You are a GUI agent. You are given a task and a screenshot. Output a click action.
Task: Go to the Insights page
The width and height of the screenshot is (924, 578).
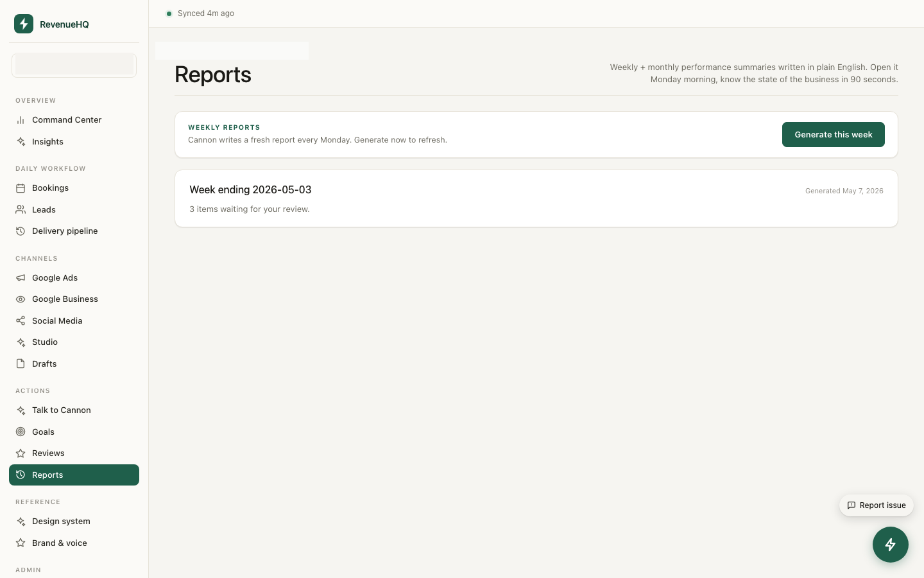(74, 142)
